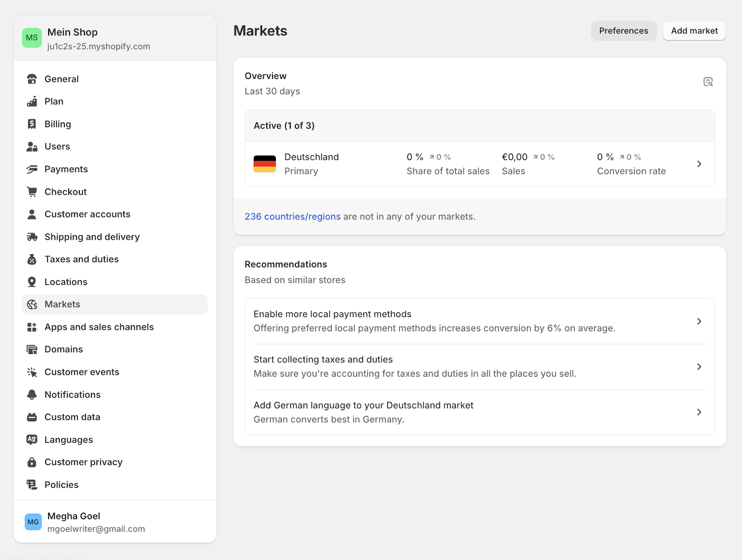
Task: Click the Billing receipt icon
Action: (x=32, y=124)
